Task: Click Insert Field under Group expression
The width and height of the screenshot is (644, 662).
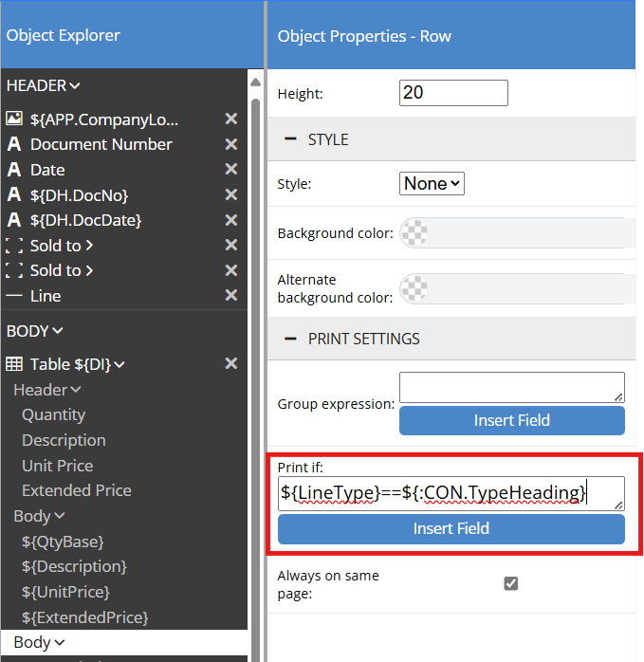Action: [x=511, y=420]
